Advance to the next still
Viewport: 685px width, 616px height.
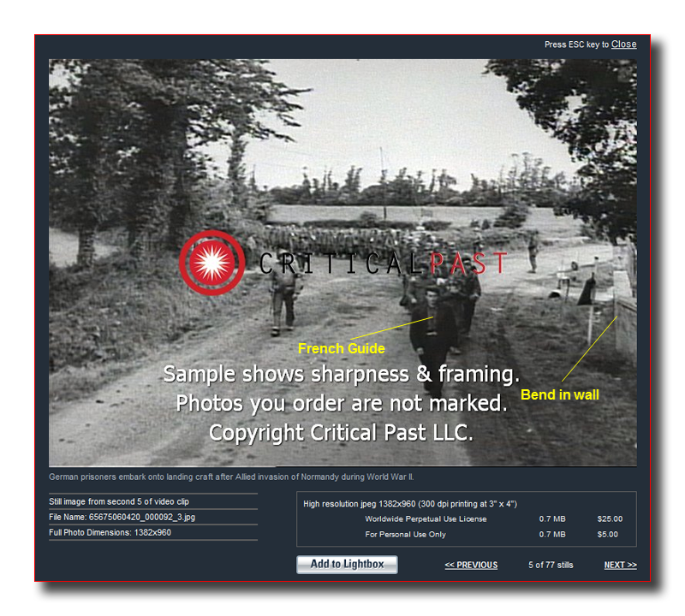pyautogui.click(x=620, y=565)
